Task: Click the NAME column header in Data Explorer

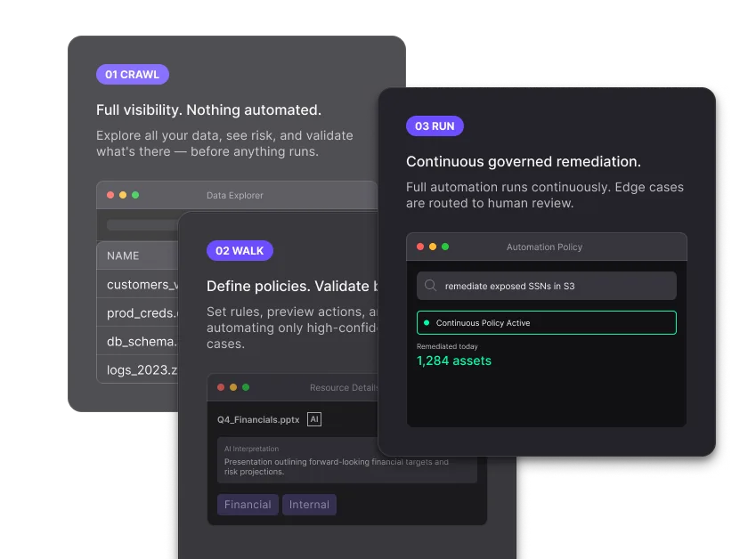Action: 123,255
